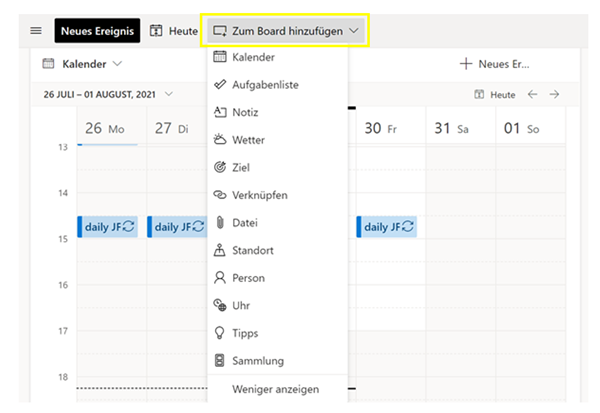Viewport: 600px width, 413px height.
Task: Click the Tipps lightbulb icon
Action: coord(221,333)
